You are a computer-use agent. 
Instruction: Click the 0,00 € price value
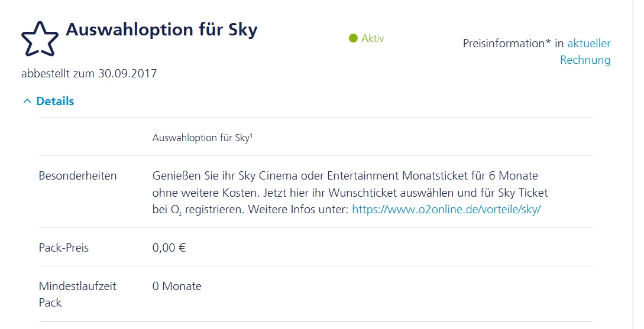[x=169, y=247]
